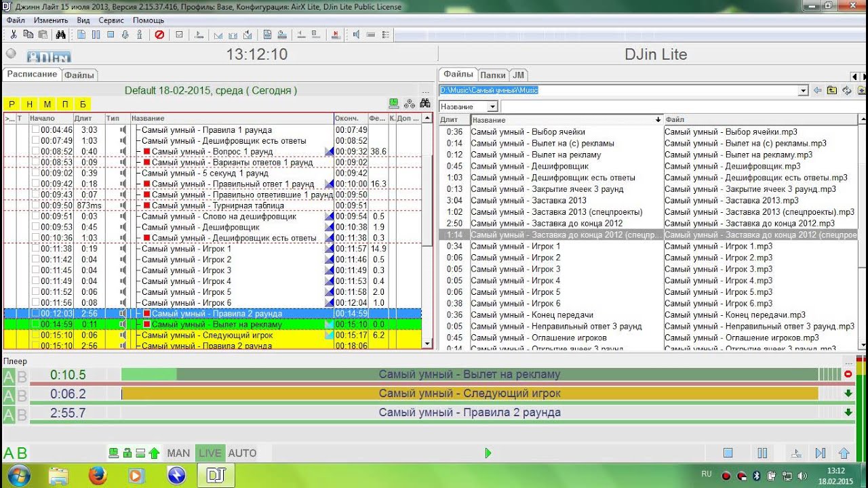
Task: Click the green play button in bottom bar
Action: pyautogui.click(x=488, y=453)
